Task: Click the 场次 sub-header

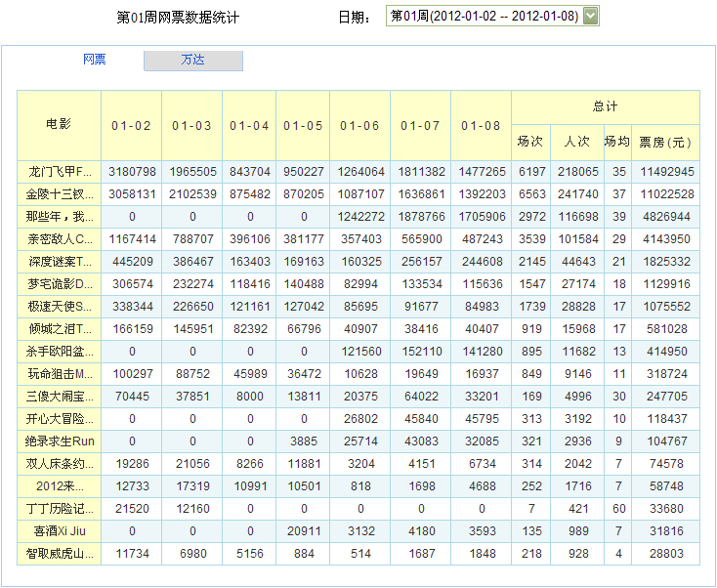Action: point(530,143)
